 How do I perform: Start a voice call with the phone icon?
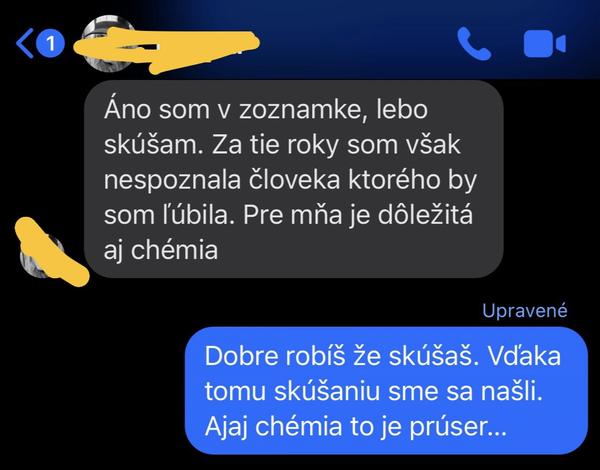(474, 44)
